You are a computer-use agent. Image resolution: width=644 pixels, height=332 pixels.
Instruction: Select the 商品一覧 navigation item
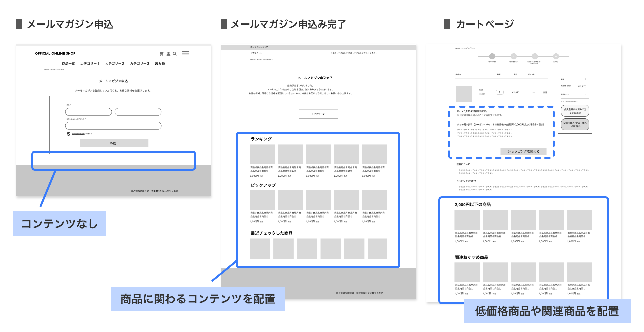(x=68, y=64)
